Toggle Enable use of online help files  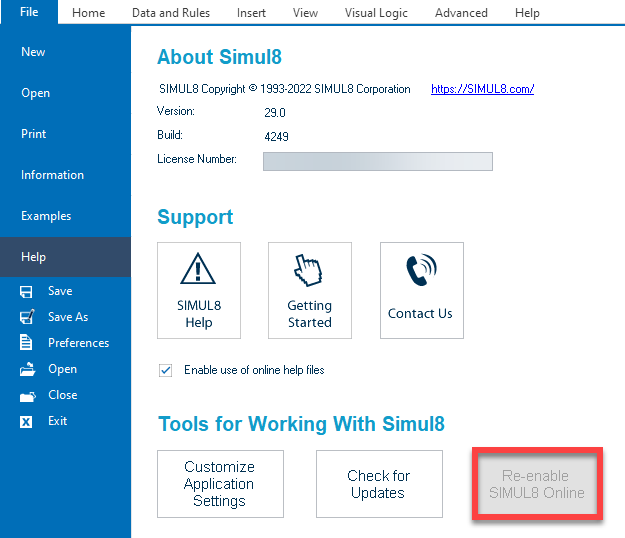tap(165, 370)
